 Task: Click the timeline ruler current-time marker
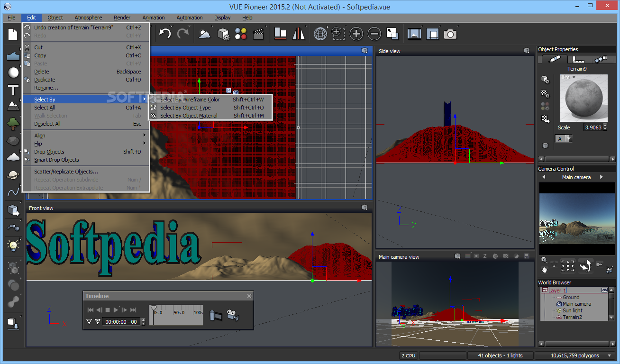154,308
